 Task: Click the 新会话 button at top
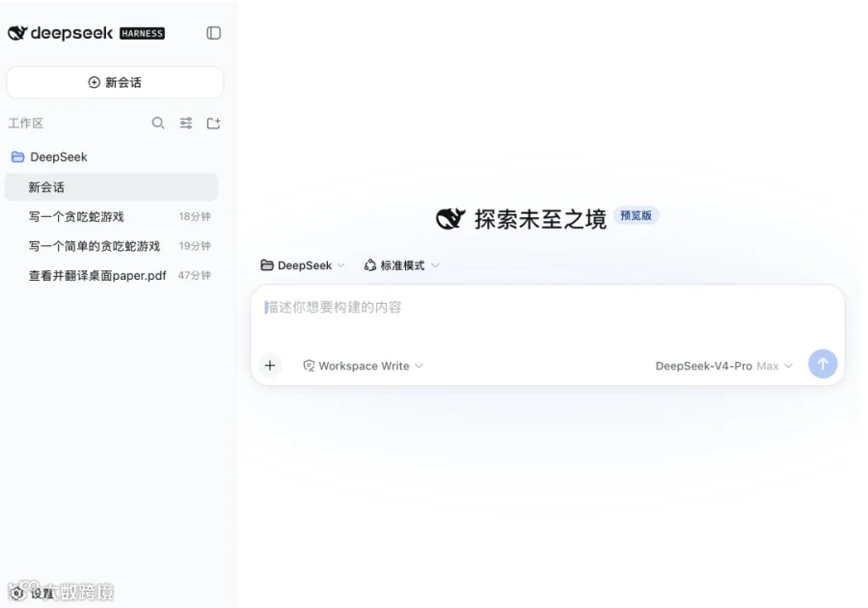115,82
